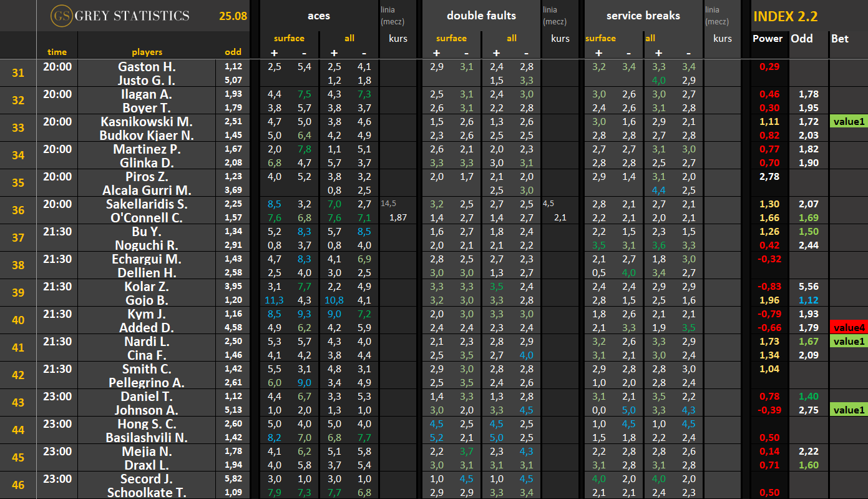Click the players column header

pos(147,52)
